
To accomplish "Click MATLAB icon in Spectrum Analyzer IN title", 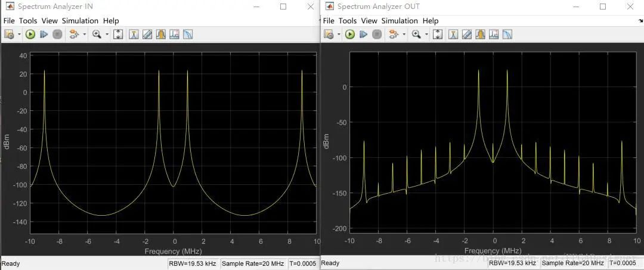I will click(x=9, y=7).
